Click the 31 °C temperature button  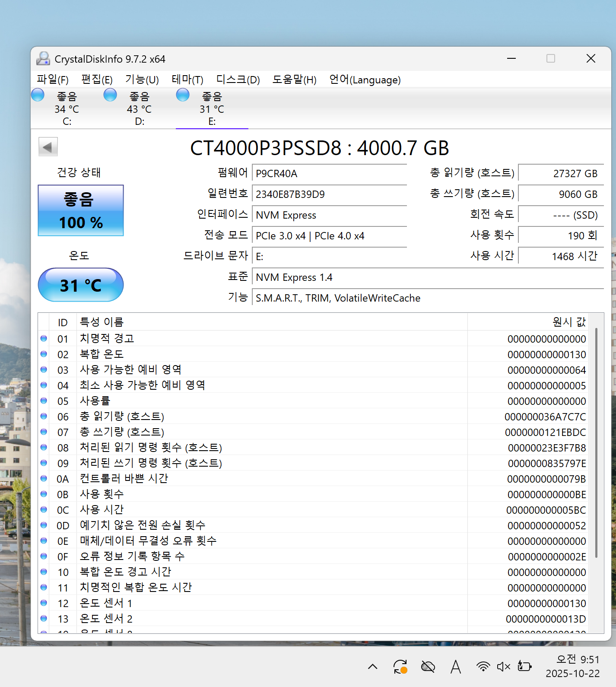coord(81,285)
